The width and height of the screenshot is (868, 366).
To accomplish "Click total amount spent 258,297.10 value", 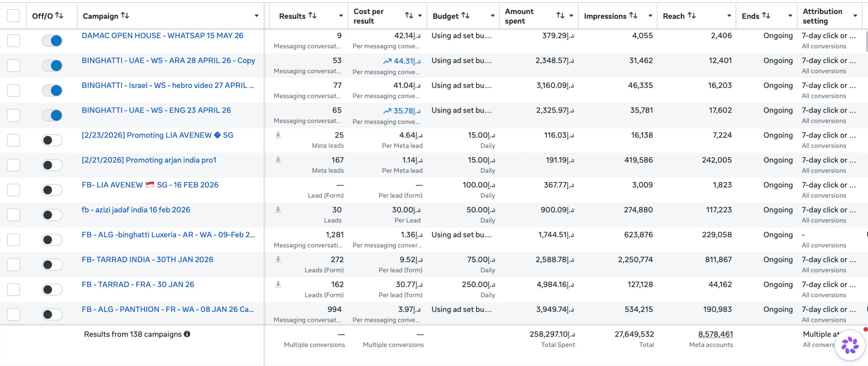I will [x=552, y=334].
